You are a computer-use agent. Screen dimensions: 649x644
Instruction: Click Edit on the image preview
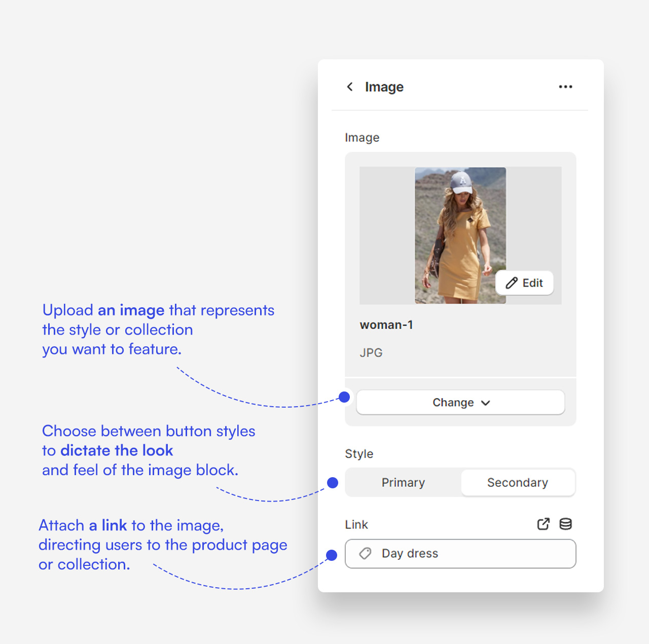[x=524, y=283]
